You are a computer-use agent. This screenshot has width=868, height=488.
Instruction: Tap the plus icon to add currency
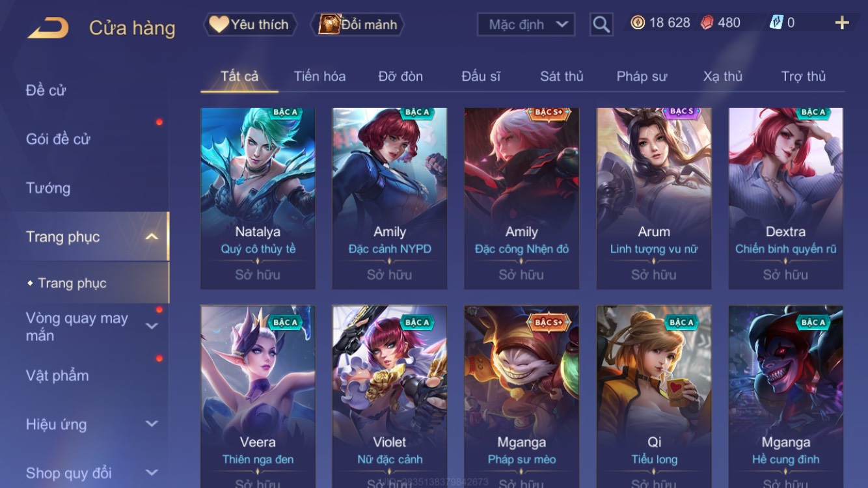click(x=842, y=23)
